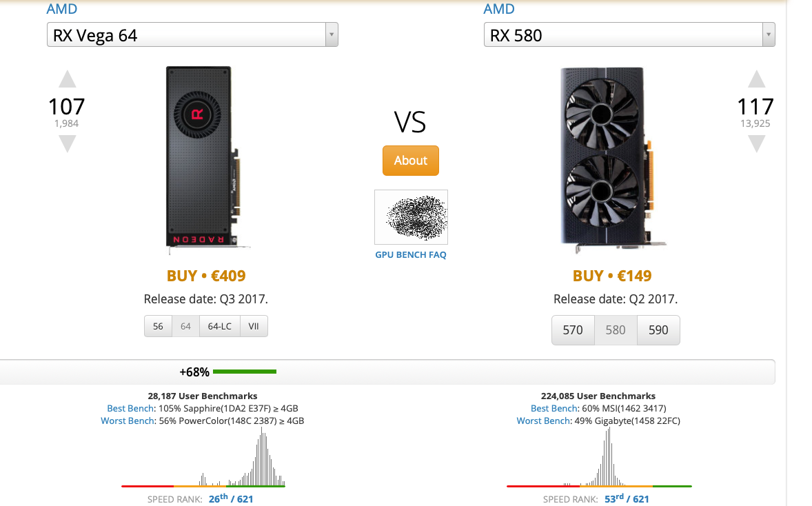Click the RX Vega 64 product image

199,157
